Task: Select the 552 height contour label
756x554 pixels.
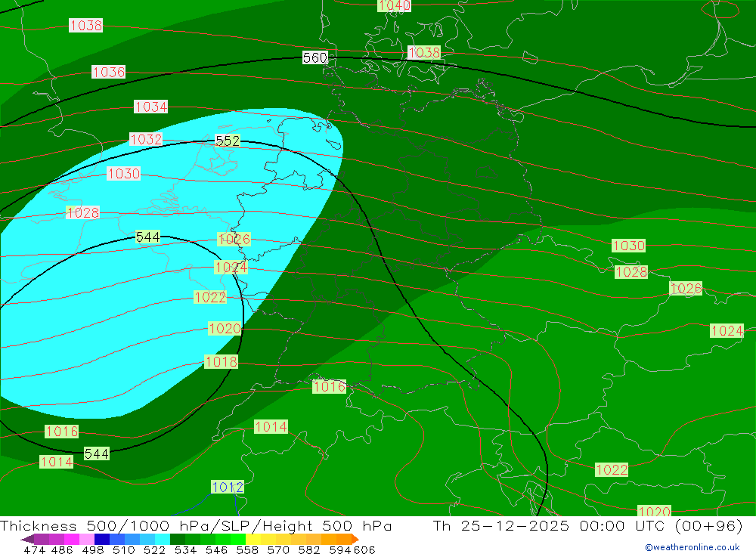Action: (228, 141)
